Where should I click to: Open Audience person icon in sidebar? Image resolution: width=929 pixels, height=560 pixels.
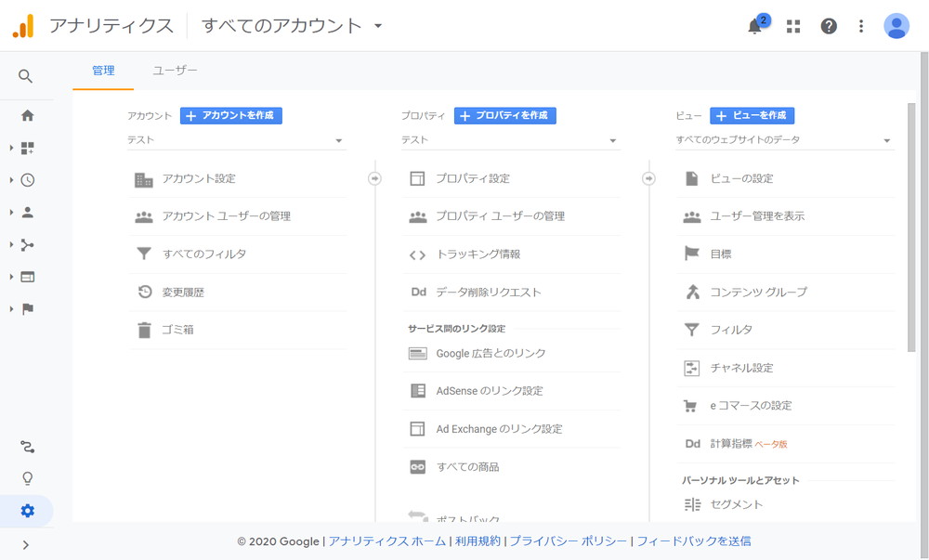click(27, 212)
